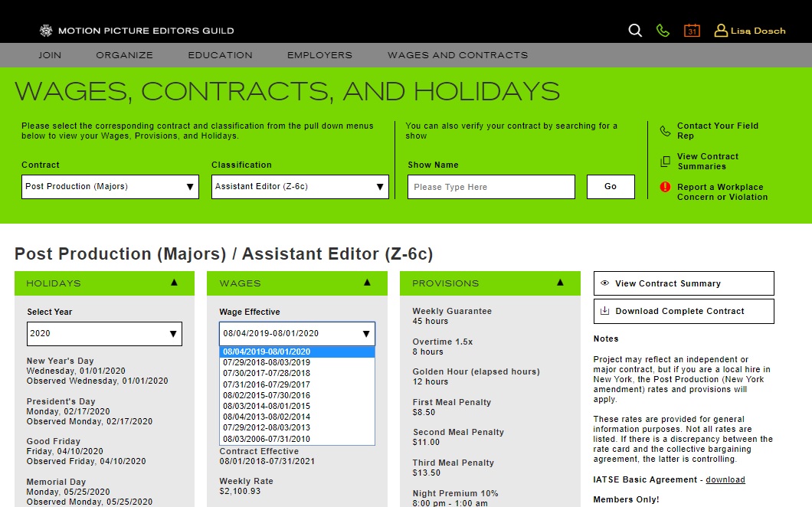Select wage period 07/29/2012-08/03/2013
Screen dimensions: 812x507
(x=297, y=428)
